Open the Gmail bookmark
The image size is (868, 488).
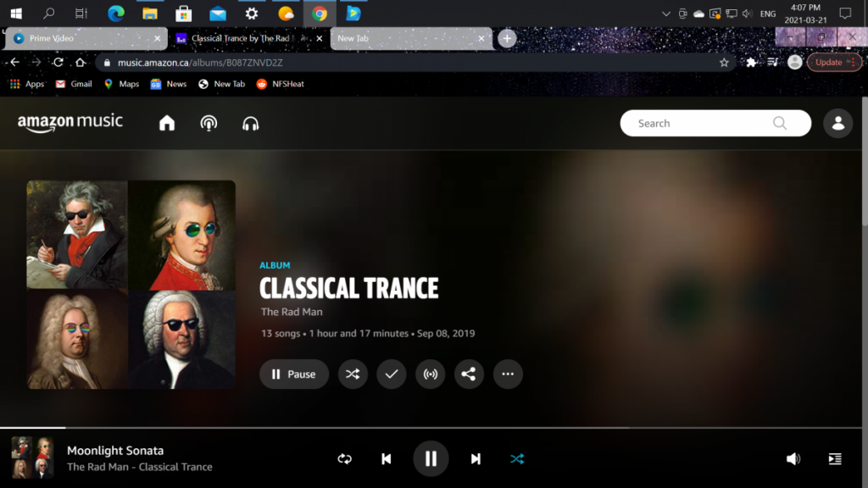tap(75, 84)
